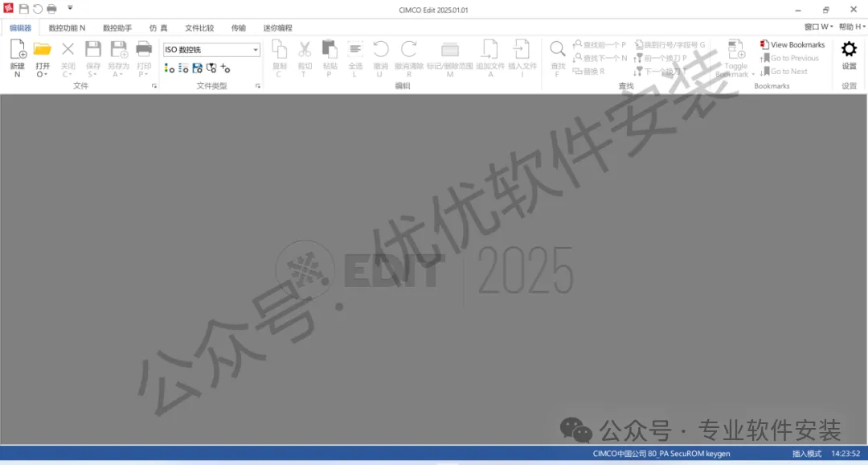
Task: Click the 追加文件 append file icon
Action: pos(490,49)
